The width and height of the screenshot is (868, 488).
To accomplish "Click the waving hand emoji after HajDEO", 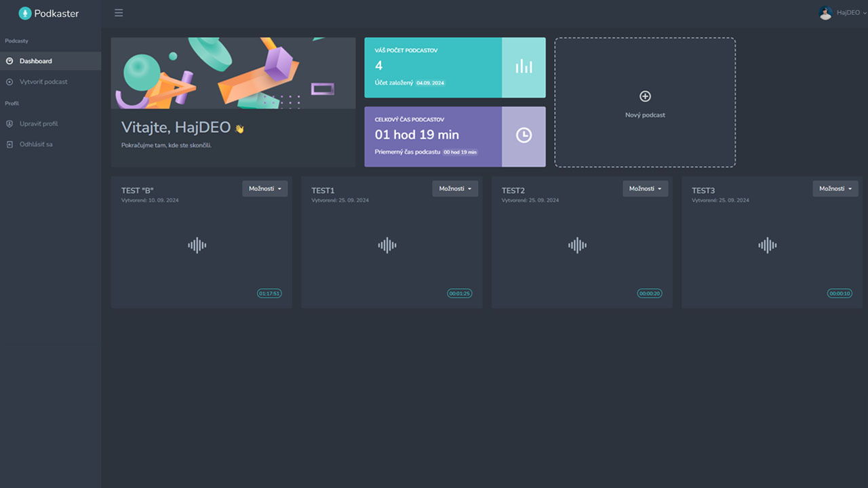I will click(x=239, y=128).
